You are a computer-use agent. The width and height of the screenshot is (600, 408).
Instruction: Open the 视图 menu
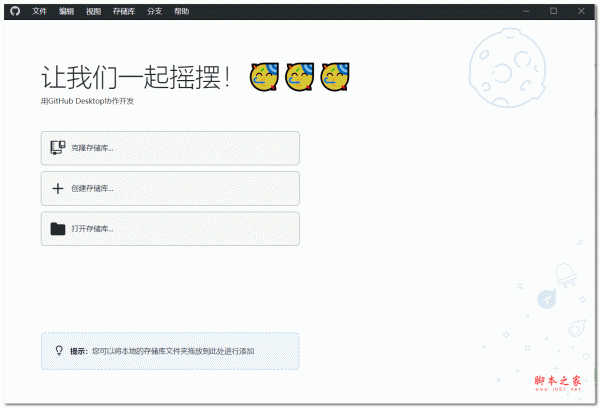coord(93,11)
